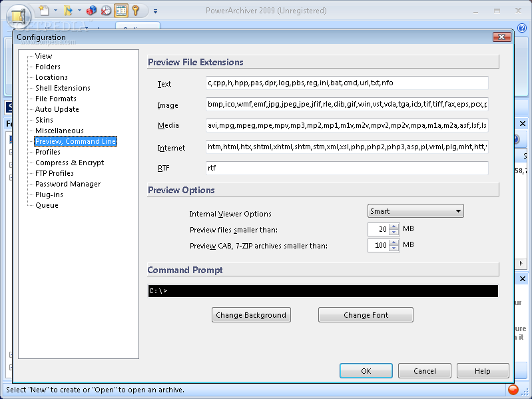
Task: Click the PowerArchiver application orb button
Action: pos(19,15)
